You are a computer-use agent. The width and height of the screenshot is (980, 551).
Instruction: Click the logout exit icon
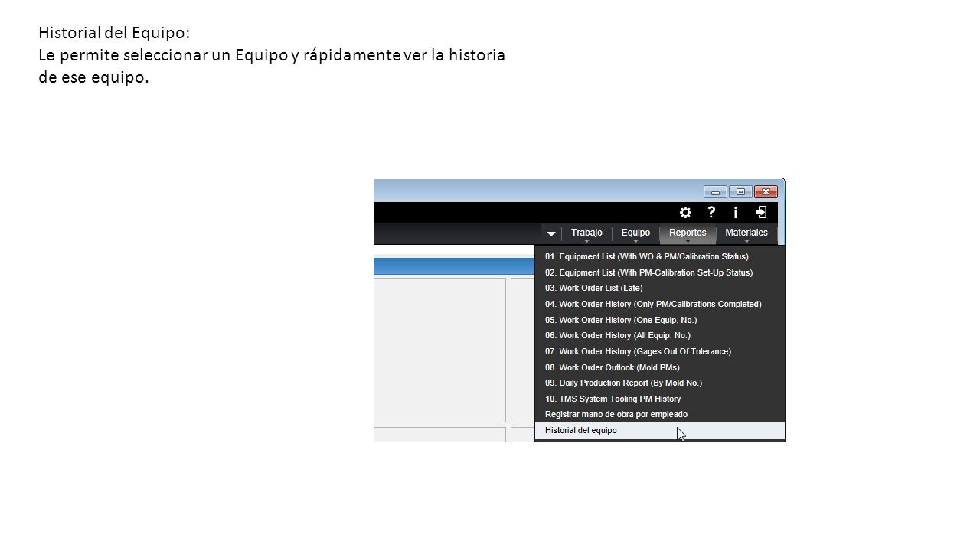click(761, 212)
